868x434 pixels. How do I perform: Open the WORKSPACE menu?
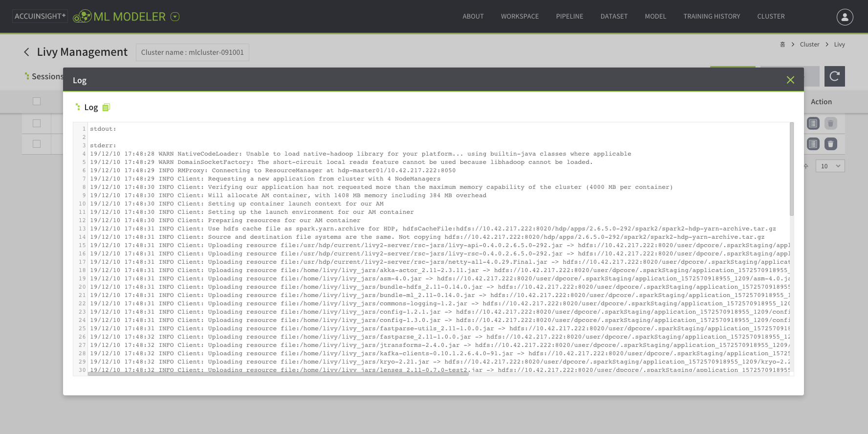click(520, 16)
